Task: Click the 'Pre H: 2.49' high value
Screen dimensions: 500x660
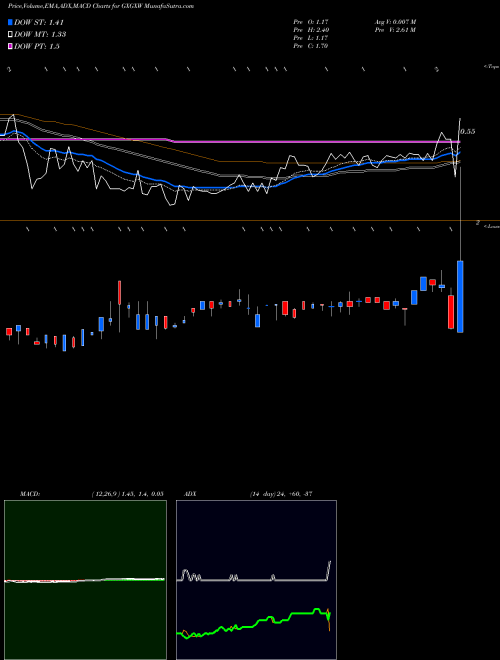Action: click(311, 30)
